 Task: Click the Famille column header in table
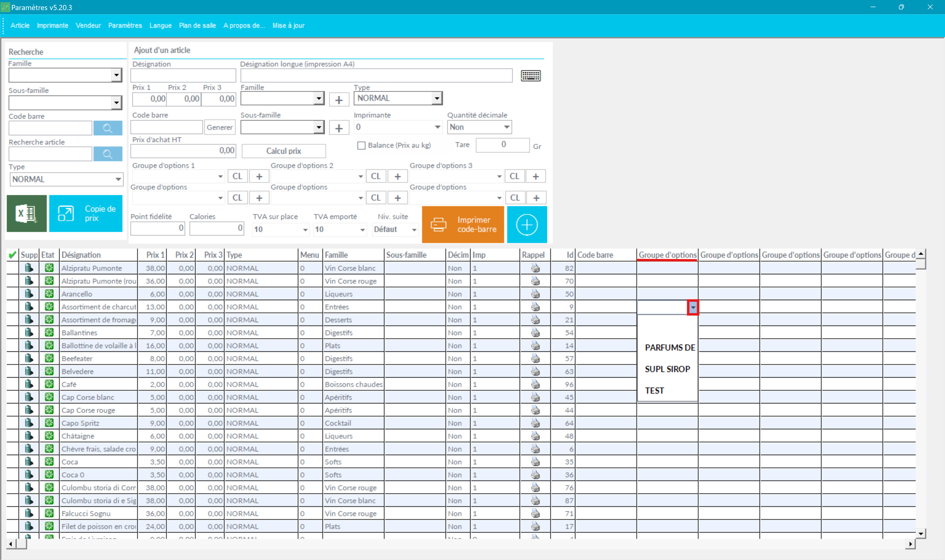pyautogui.click(x=353, y=255)
